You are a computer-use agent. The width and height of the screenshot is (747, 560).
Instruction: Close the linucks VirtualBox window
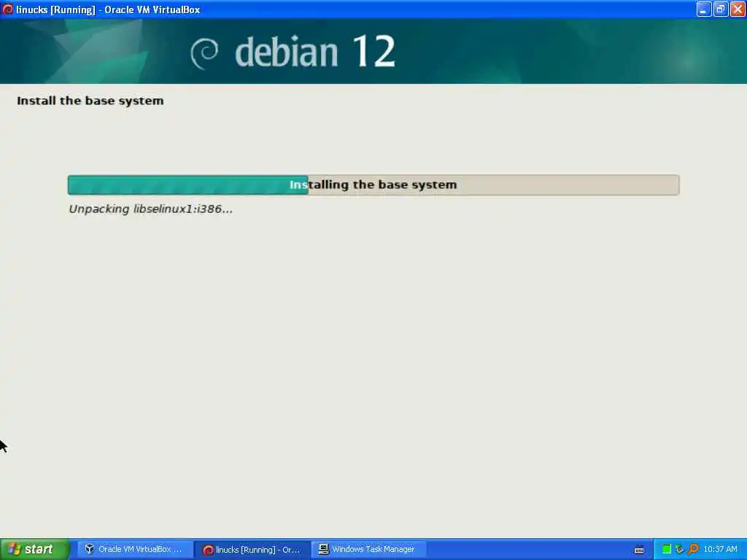coord(738,9)
